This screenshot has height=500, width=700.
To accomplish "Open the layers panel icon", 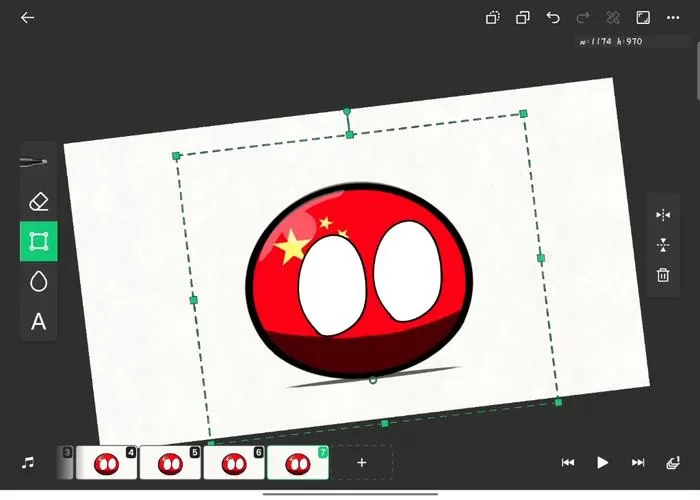I will click(x=673, y=463).
